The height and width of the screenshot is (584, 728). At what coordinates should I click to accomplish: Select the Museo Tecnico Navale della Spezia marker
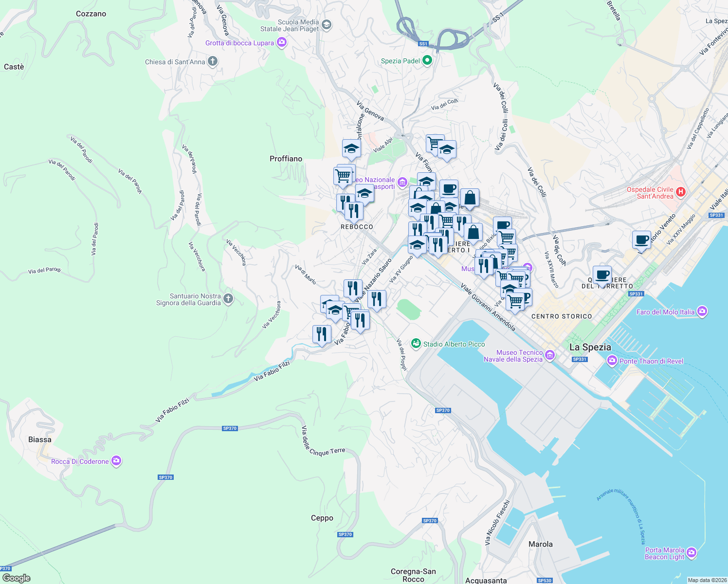click(550, 355)
